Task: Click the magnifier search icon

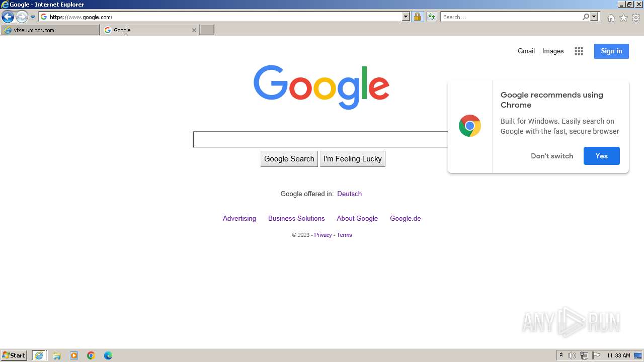Action: pyautogui.click(x=586, y=17)
